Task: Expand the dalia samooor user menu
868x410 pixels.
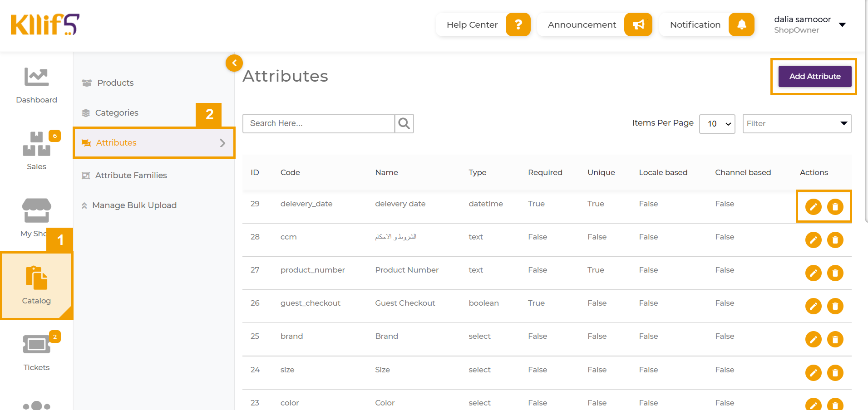Action: tap(843, 24)
